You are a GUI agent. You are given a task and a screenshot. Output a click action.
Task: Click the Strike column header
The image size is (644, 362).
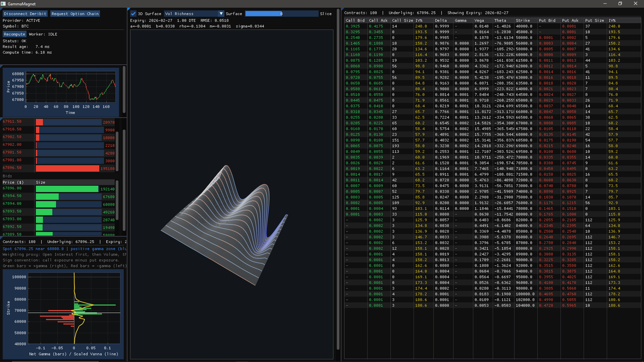525,20
